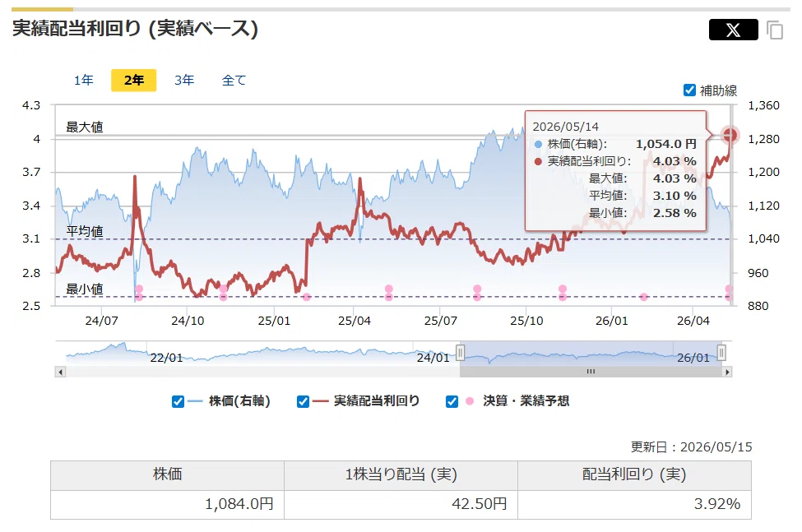Toggle the 補助線 checkbox
This screenshot has width=802, height=532.
[689, 90]
